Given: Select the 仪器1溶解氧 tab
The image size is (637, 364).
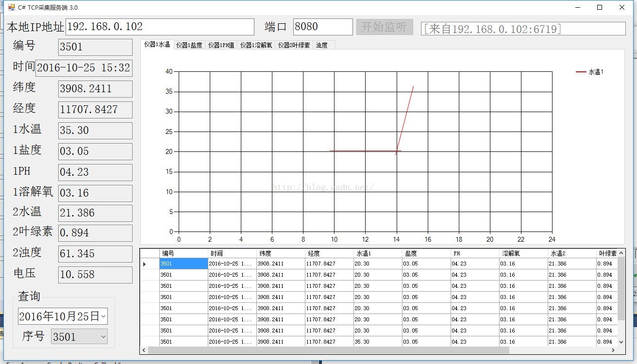Looking at the screenshot, I should (x=256, y=45).
